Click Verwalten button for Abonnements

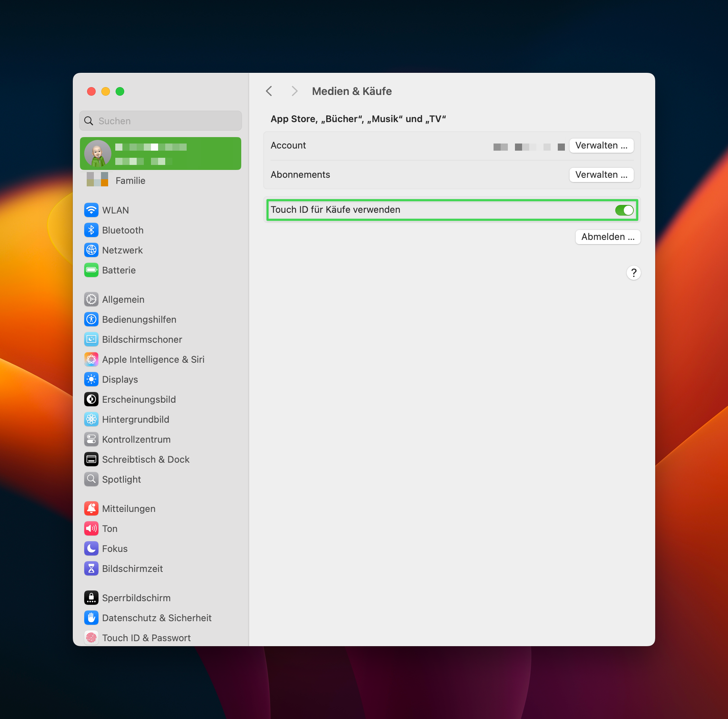click(601, 175)
